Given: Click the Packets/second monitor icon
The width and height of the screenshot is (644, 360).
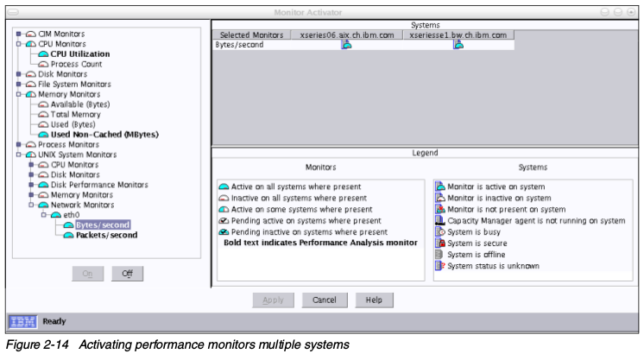Looking at the screenshot, I should 68,235.
